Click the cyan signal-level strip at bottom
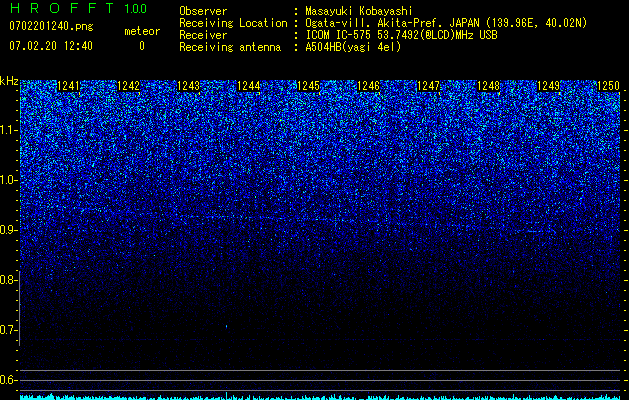The width and height of the screenshot is (629, 400). pos(320,397)
